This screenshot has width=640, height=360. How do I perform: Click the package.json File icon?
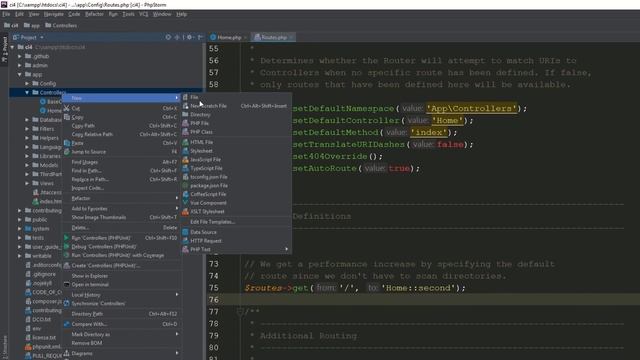185,185
